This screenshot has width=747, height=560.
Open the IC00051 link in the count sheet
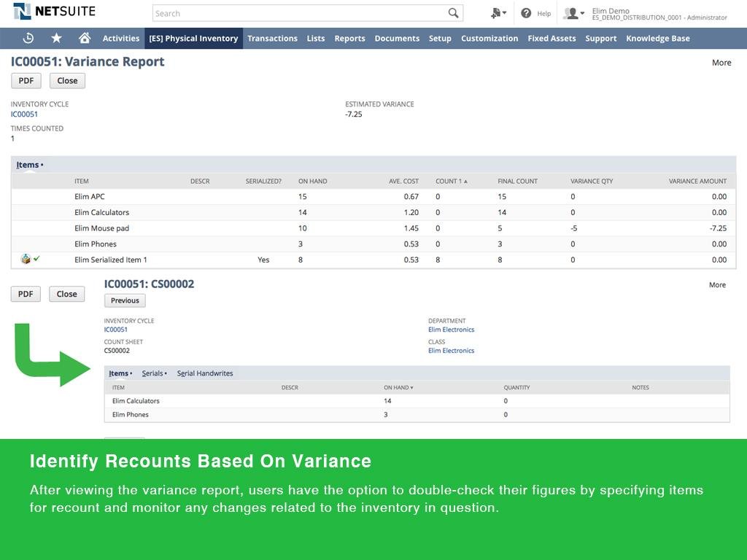coord(116,330)
